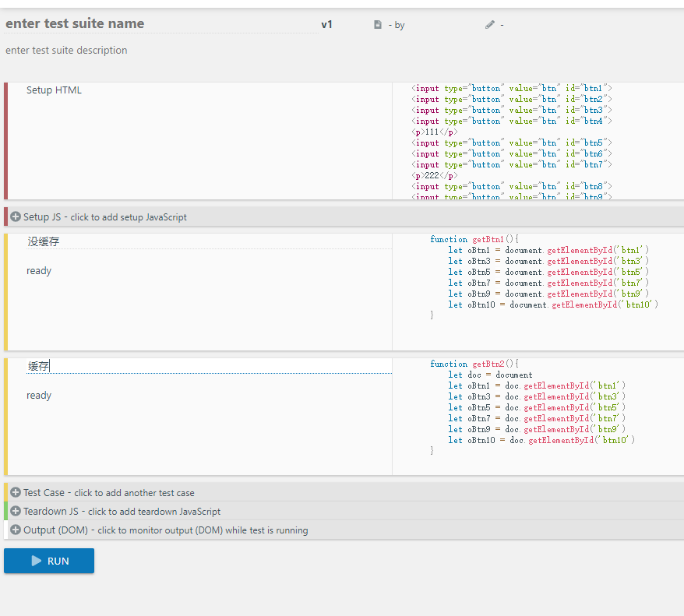Click the plus icon beside Output (DOM)
Image resolution: width=684 pixels, height=616 pixels.
point(16,530)
